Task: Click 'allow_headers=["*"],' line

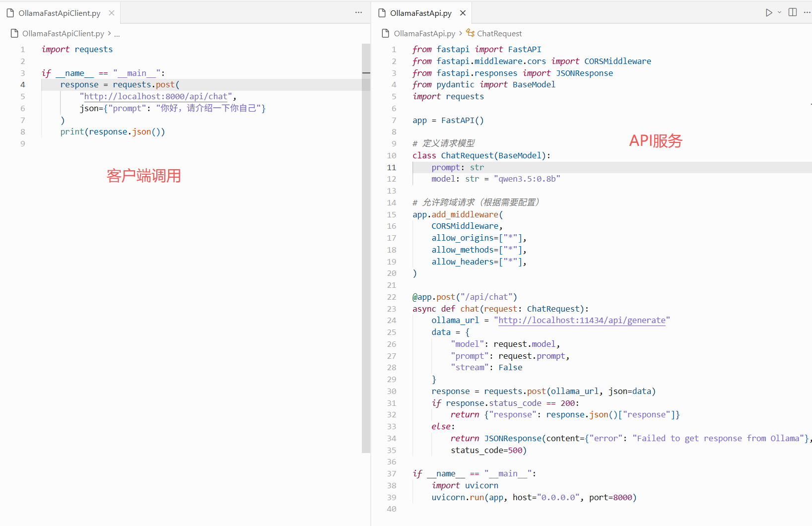Action: click(x=479, y=262)
